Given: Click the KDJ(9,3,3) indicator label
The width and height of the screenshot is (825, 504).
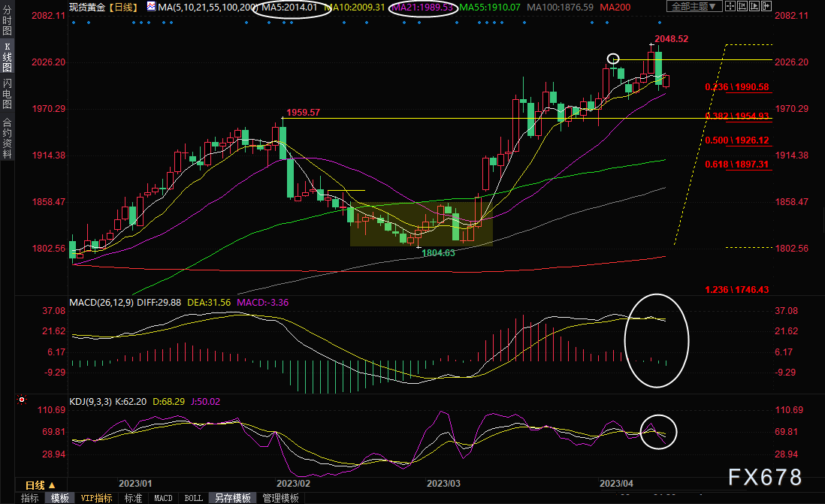Looking at the screenshot, I should coord(90,401).
